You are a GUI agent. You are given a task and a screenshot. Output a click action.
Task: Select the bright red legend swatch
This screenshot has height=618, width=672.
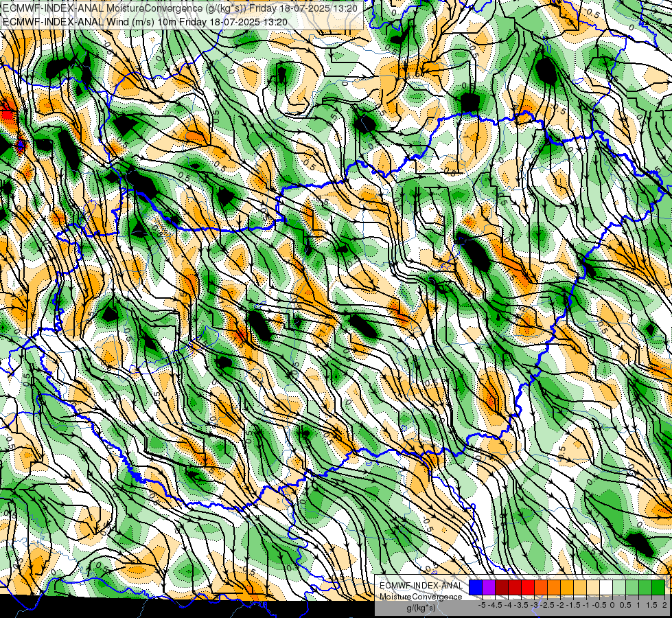(x=528, y=587)
